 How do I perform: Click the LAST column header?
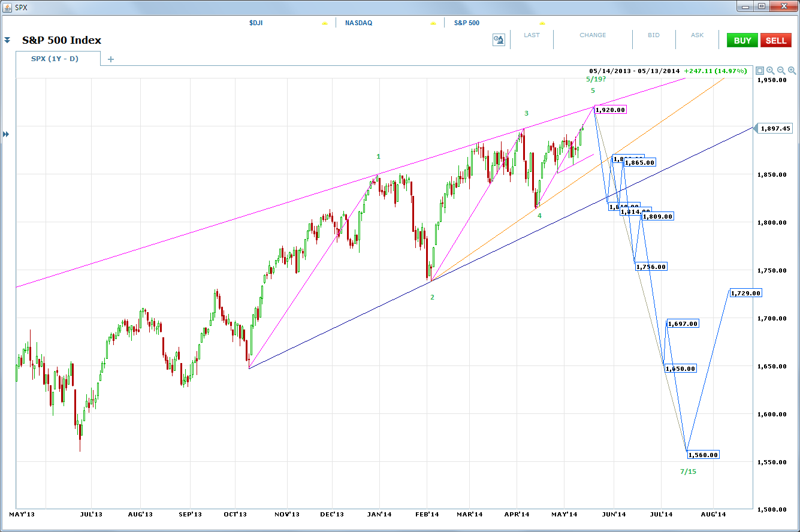click(x=532, y=35)
